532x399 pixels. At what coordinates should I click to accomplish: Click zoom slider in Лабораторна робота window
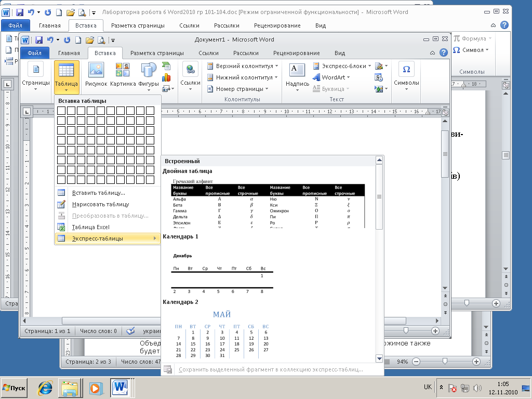pos(467,303)
